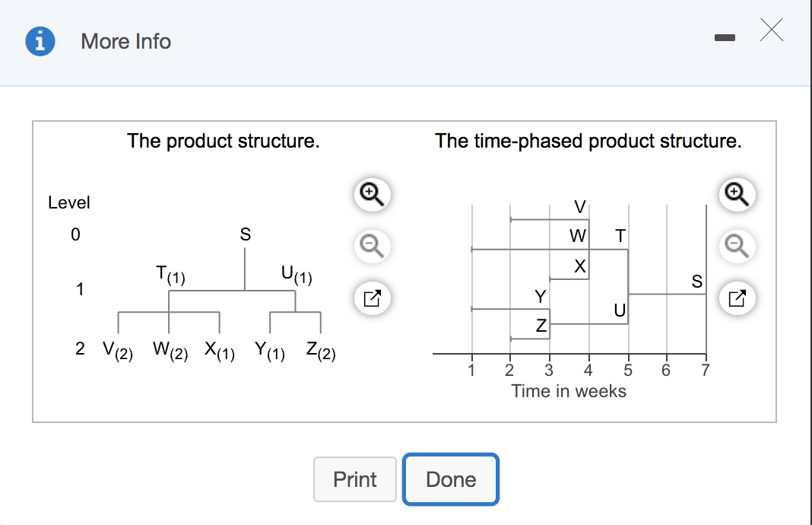Click the More Info dialog title
This screenshot has width=812, height=525.
click(125, 42)
